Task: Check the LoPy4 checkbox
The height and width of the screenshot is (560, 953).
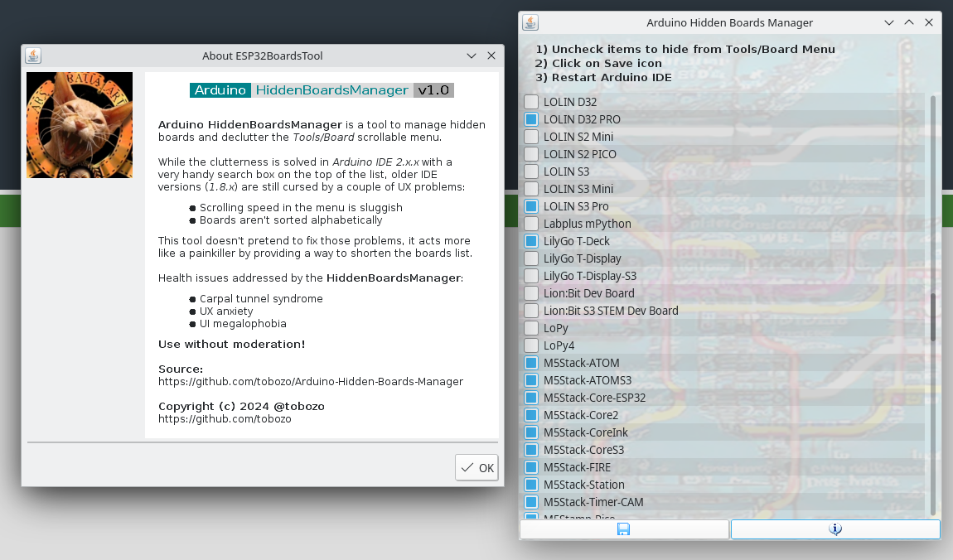Action: pyautogui.click(x=531, y=345)
